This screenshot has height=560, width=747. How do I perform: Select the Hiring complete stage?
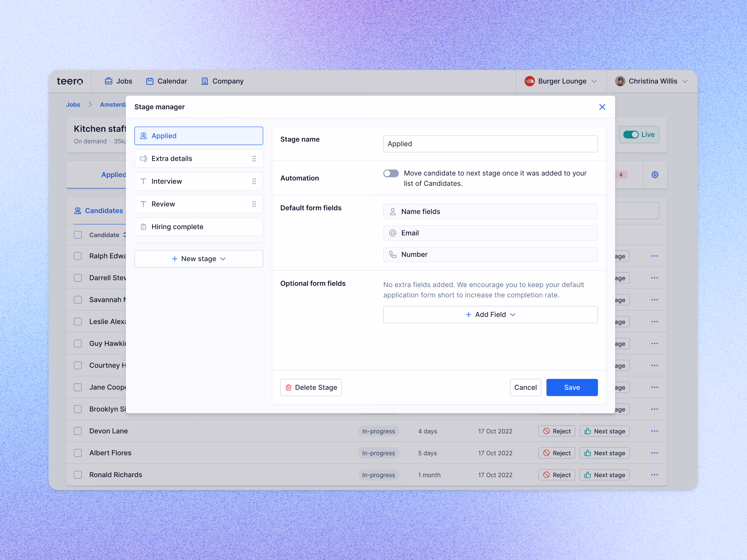[x=199, y=227]
